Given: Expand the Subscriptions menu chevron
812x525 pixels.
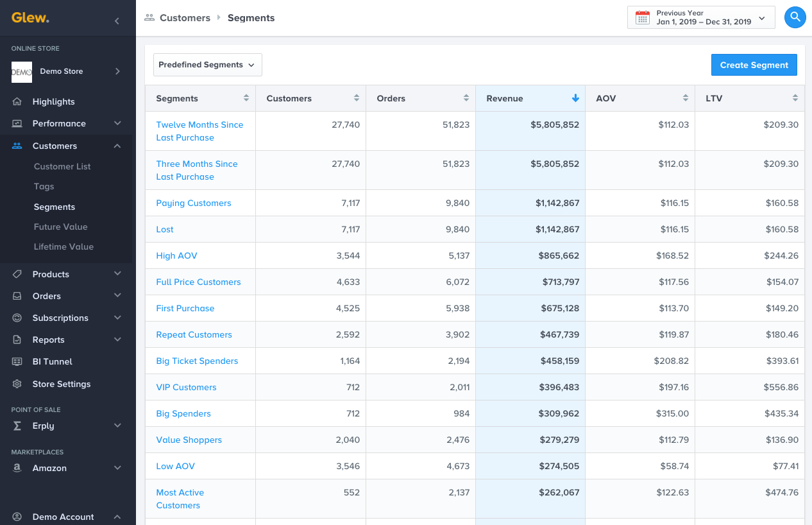Looking at the screenshot, I should (117, 318).
